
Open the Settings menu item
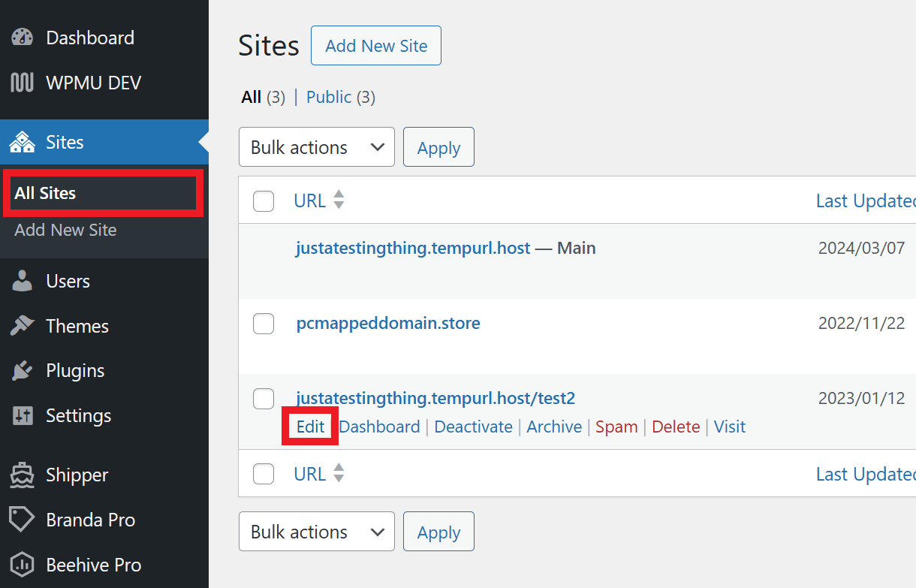point(104,415)
